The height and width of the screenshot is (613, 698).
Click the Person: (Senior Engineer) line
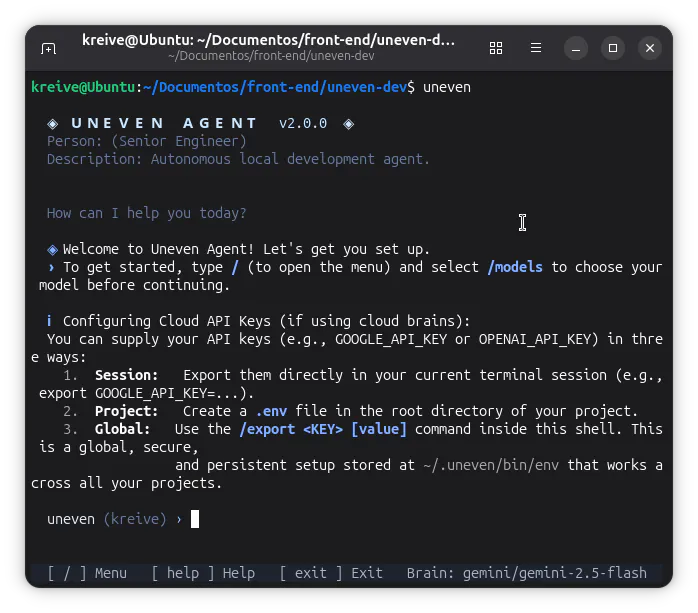146,141
